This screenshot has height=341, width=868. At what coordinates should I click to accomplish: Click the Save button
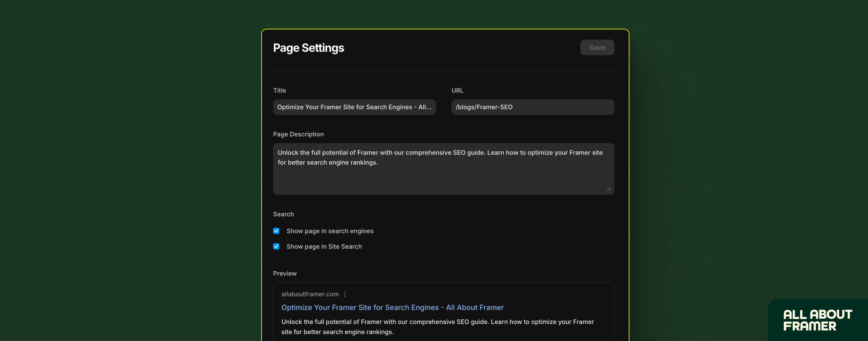[x=597, y=47]
